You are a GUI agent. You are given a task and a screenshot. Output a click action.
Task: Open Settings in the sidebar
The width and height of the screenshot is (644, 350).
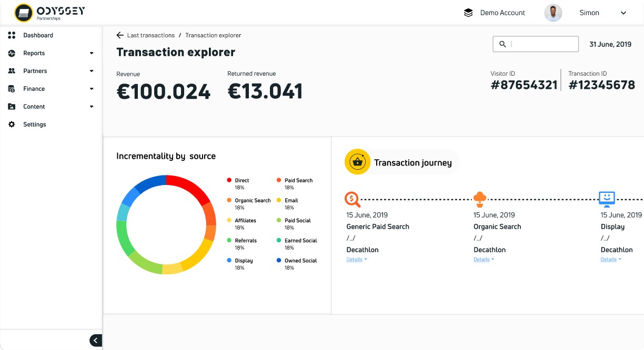point(34,125)
